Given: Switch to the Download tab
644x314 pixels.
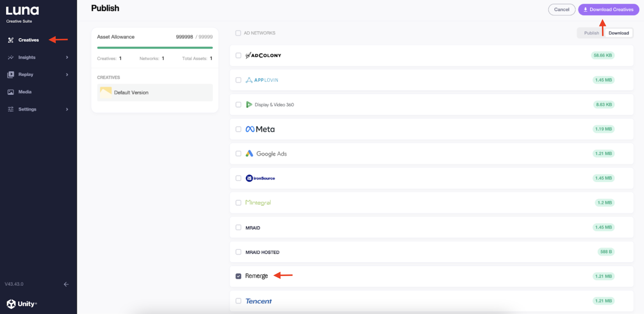Looking at the screenshot, I should point(618,33).
